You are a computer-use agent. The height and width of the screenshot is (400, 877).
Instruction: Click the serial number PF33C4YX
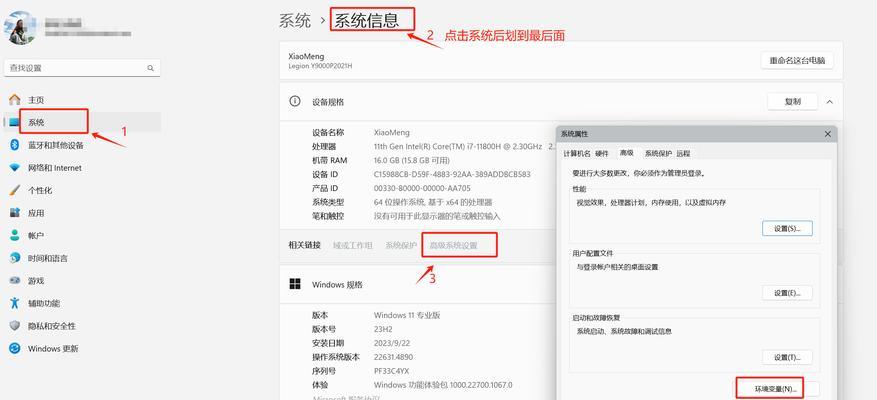tap(392, 371)
